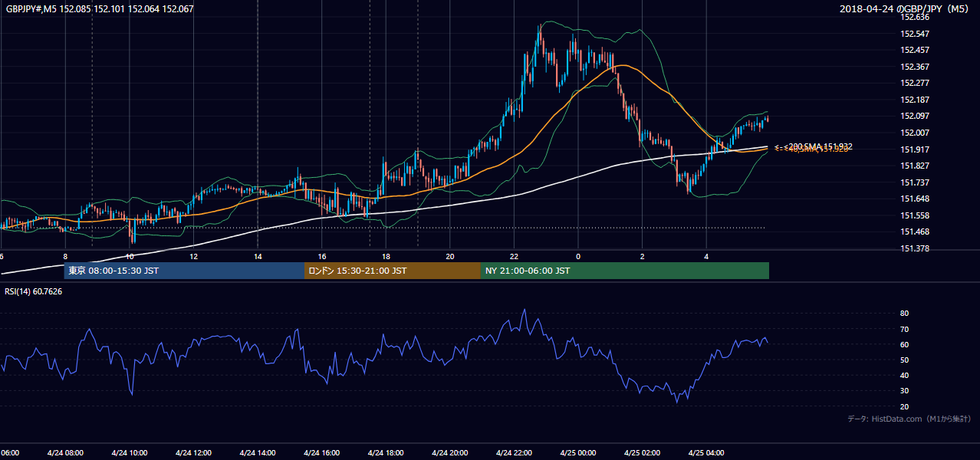
Task: Click hour label 12 under the price chart
Action: click(x=194, y=256)
